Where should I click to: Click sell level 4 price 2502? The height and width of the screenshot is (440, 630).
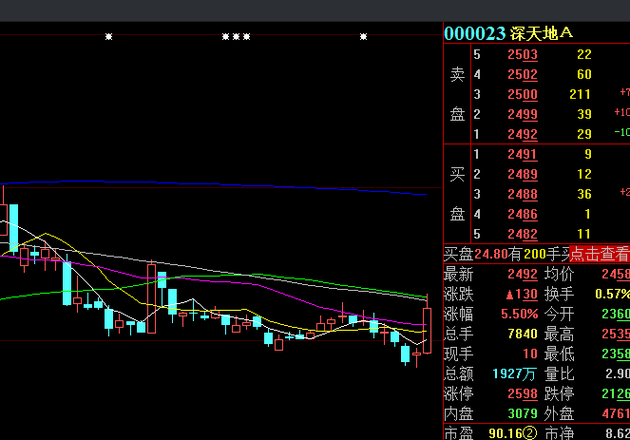tap(522, 74)
